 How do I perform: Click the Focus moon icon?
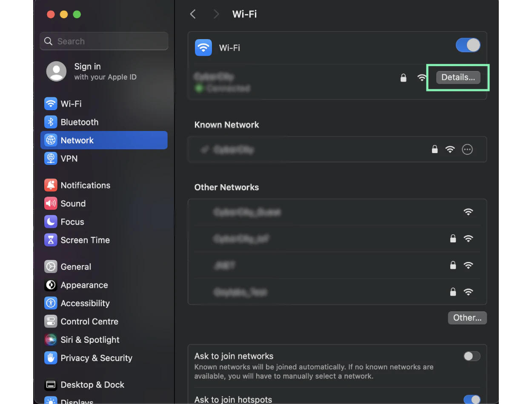[51, 222]
